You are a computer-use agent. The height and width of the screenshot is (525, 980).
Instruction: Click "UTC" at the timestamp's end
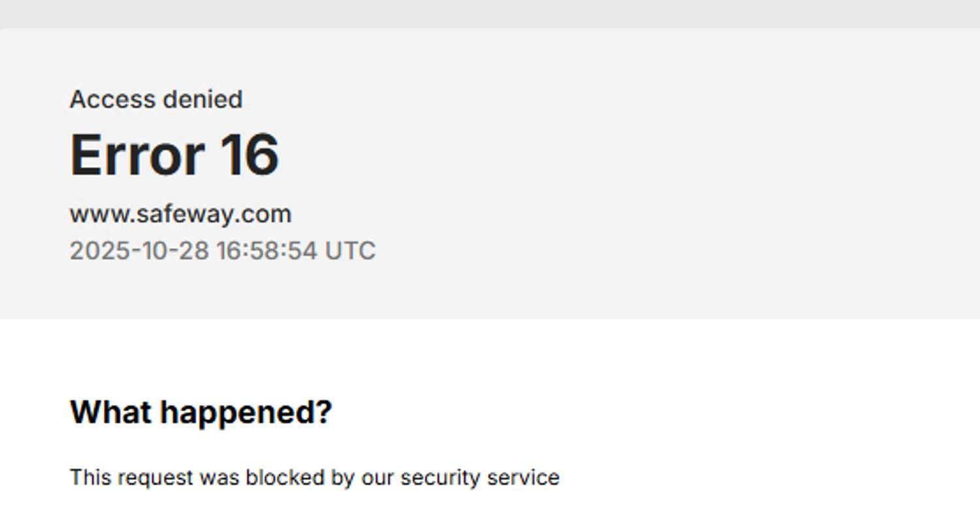[x=350, y=251]
